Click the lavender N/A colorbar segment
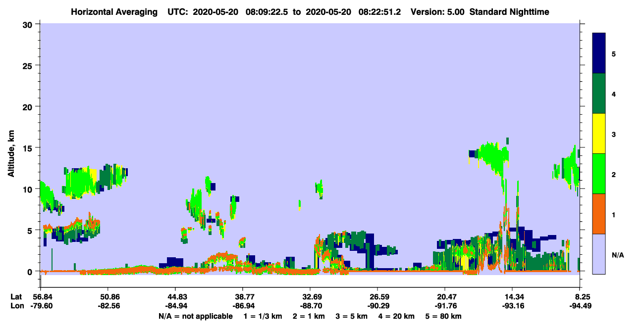 [x=599, y=254]
